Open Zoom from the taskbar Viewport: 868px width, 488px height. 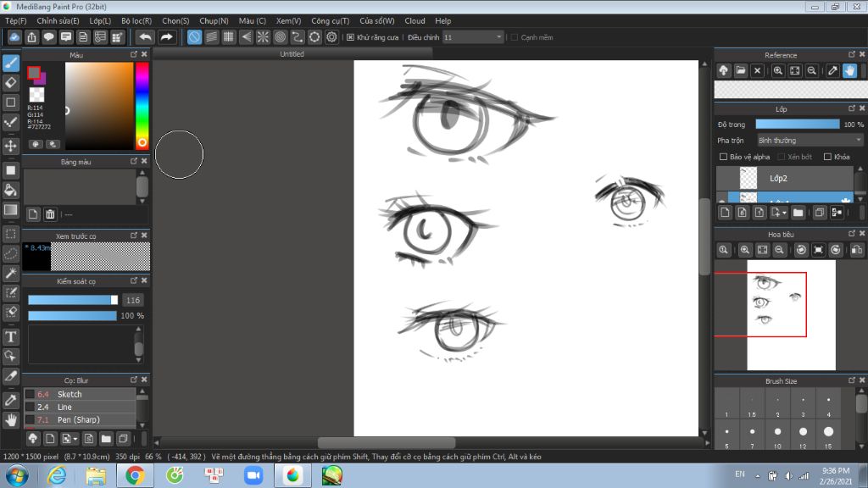253,476
